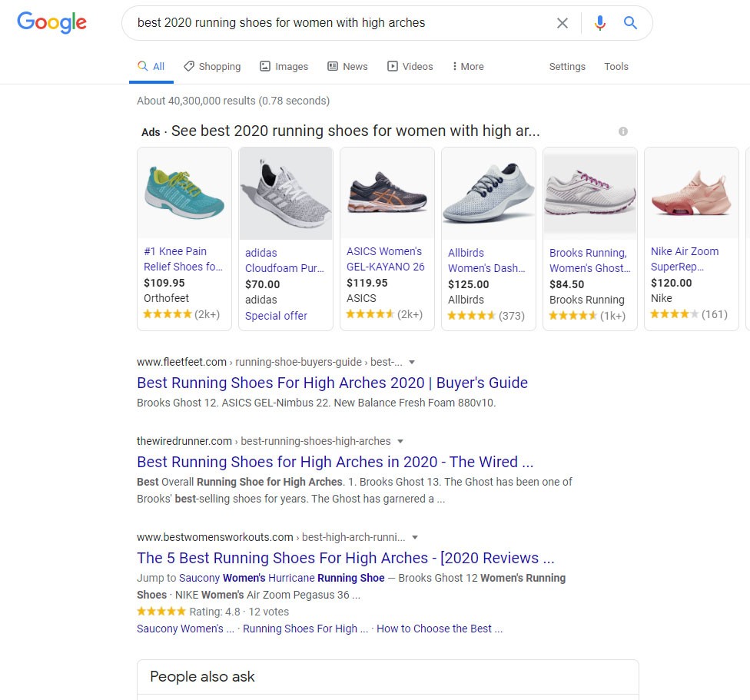Click the blue magnifier search icon
Image resolution: width=750 pixels, height=700 pixels.
[x=631, y=23]
